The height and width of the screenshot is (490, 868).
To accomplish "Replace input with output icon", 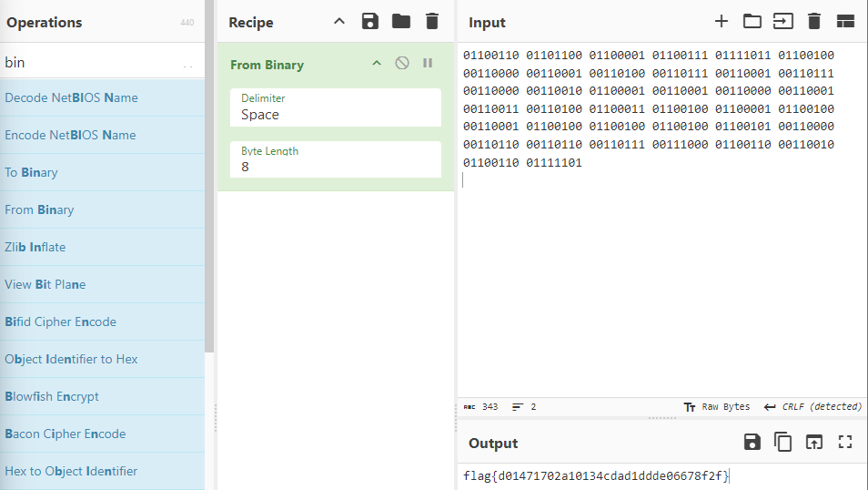I will click(x=813, y=442).
